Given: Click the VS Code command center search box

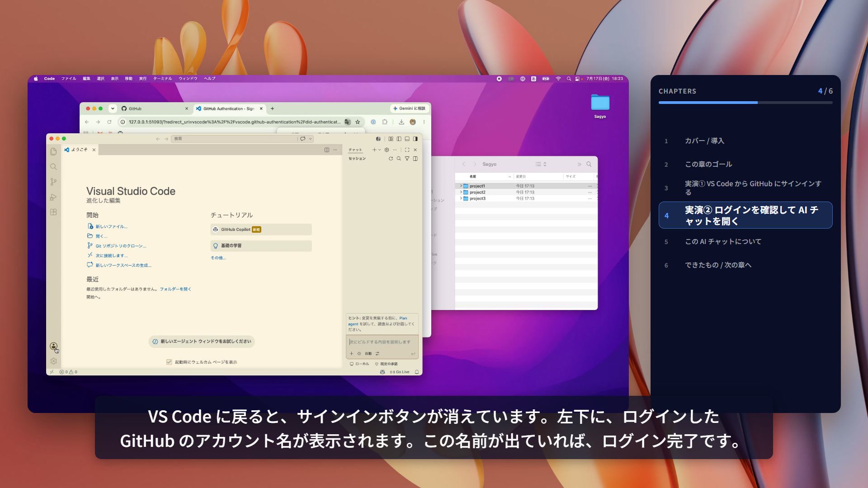Looking at the screenshot, I should point(234,139).
